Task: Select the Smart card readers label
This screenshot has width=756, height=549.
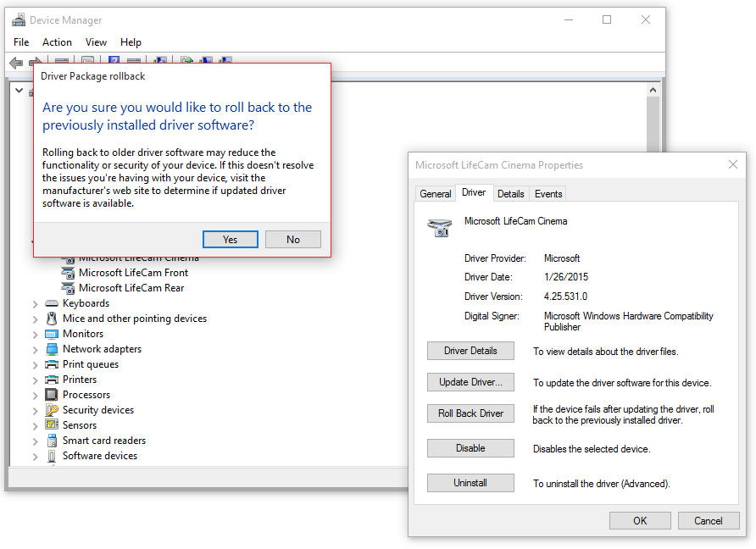Action: 104,441
